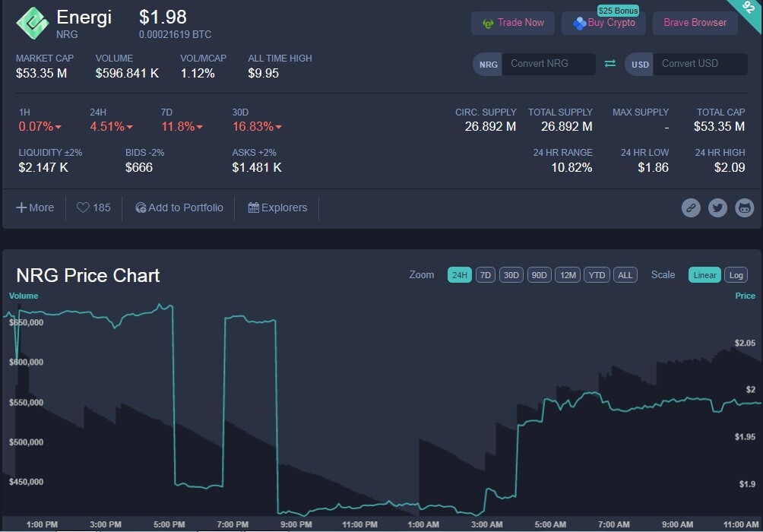Open the Explorers calendar item
Image resolution: width=763 pixels, height=532 pixels.
pyautogui.click(x=277, y=207)
